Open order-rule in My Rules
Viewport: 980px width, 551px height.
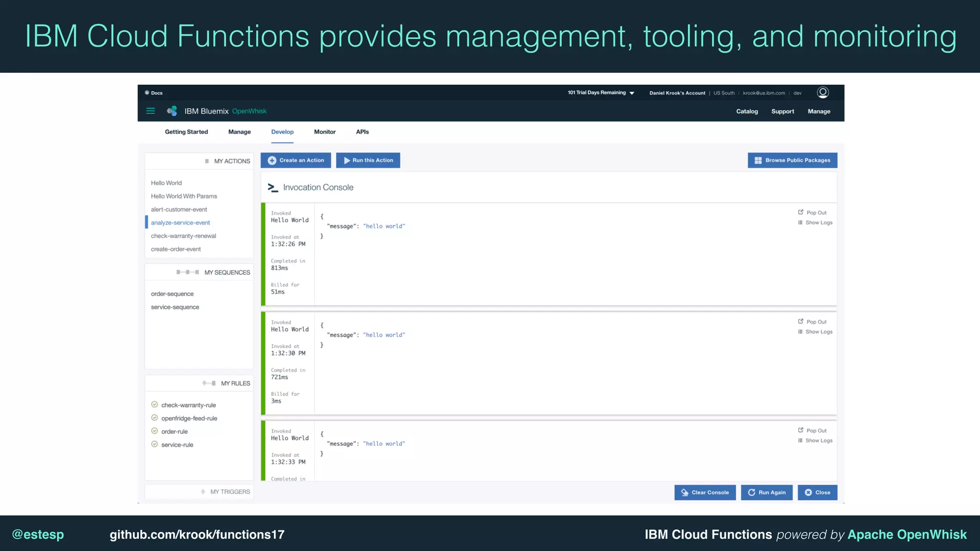click(x=175, y=431)
